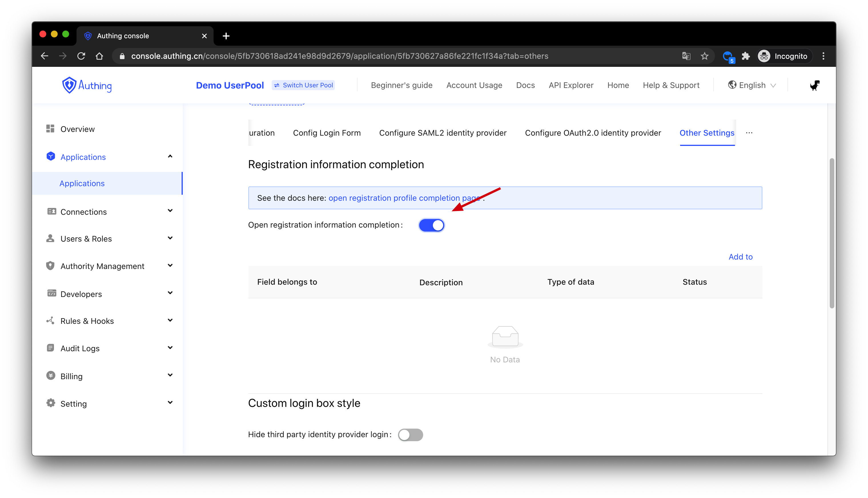Screen dimensions: 868x498
Task: Click the Overview grid icon
Action: pyautogui.click(x=50, y=128)
